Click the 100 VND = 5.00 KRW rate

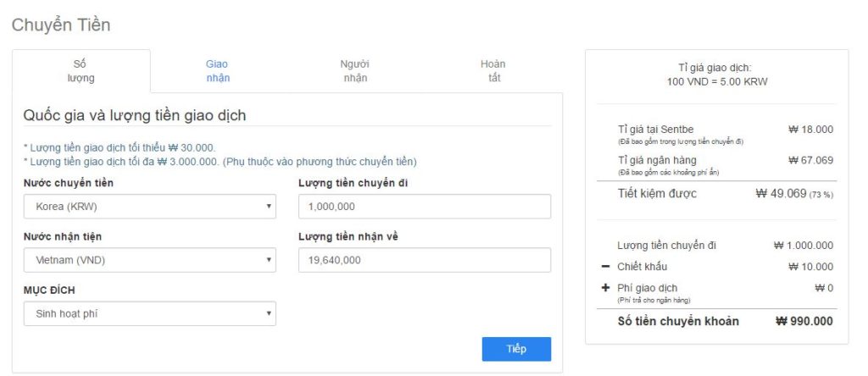[717, 82]
